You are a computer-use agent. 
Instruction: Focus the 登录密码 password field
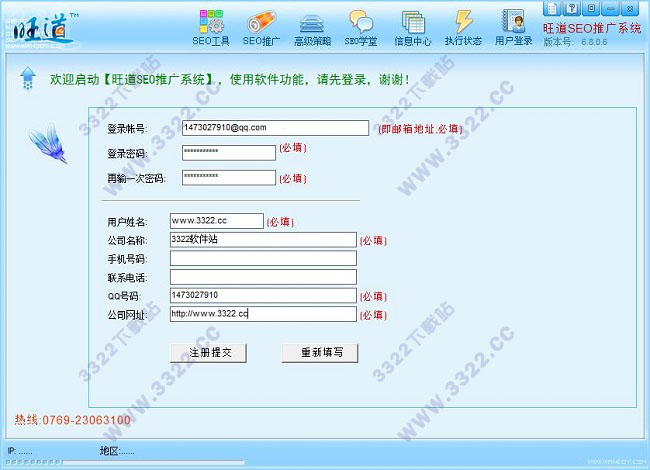coord(229,153)
